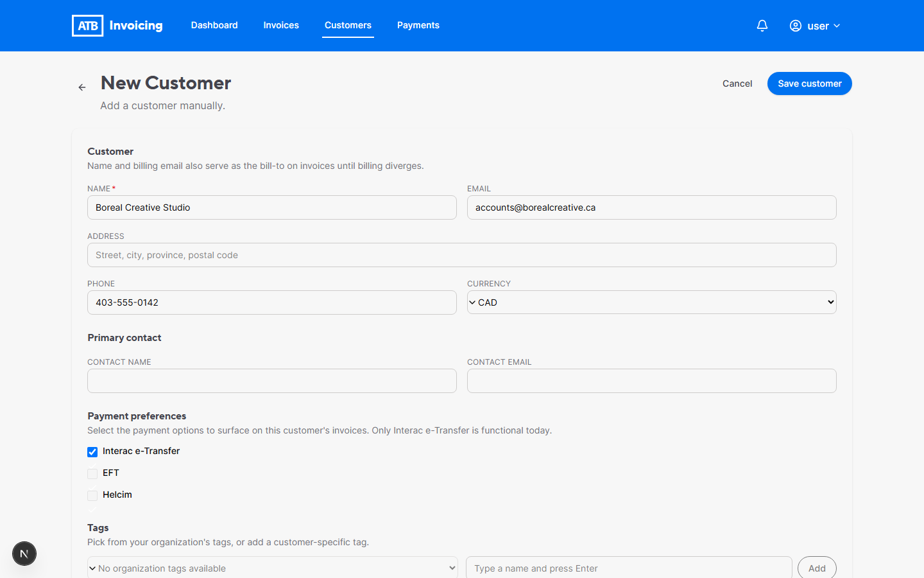Open the round N developer badge

click(x=24, y=554)
